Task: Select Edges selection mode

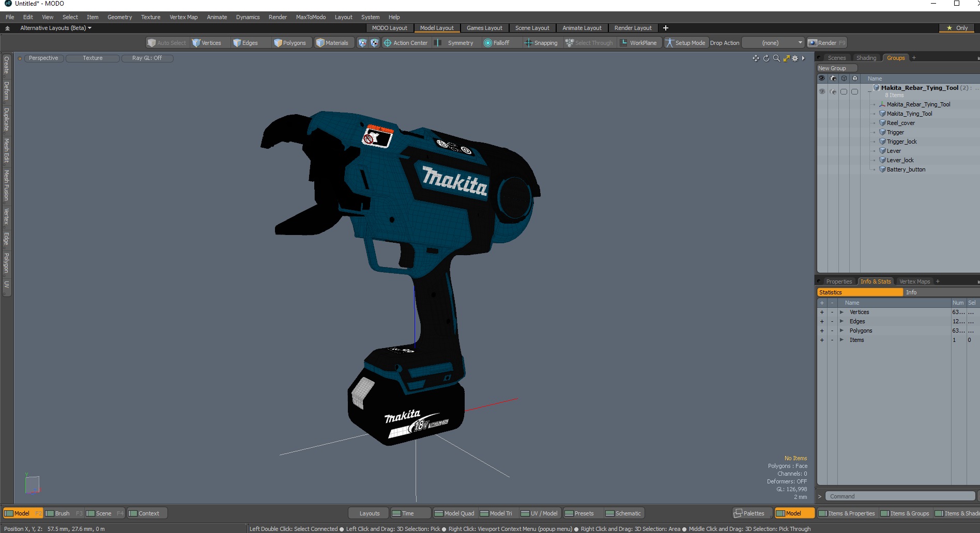Action: click(246, 43)
